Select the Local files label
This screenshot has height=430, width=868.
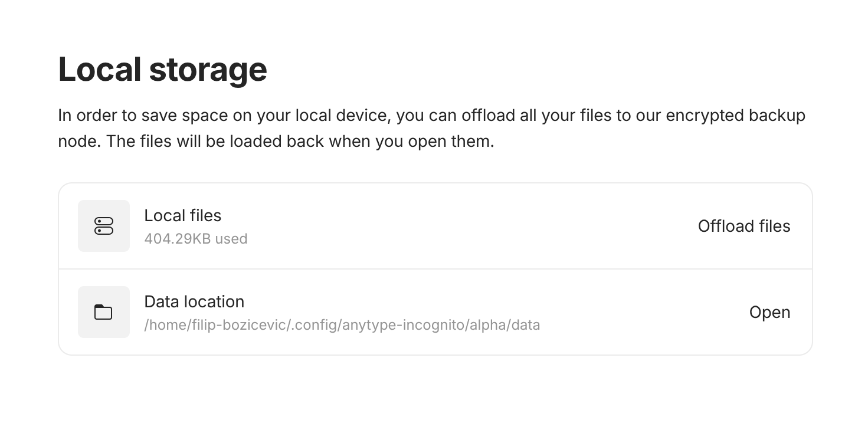(182, 216)
